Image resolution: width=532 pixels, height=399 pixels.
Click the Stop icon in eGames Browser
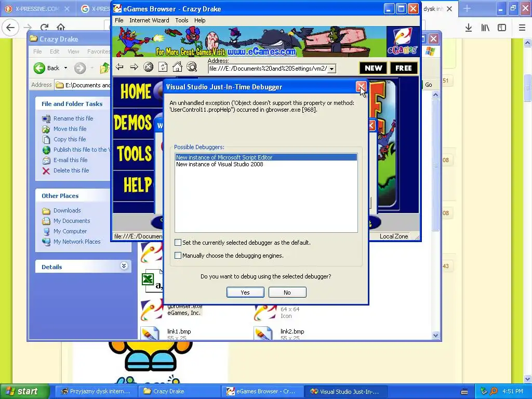[148, 67]
